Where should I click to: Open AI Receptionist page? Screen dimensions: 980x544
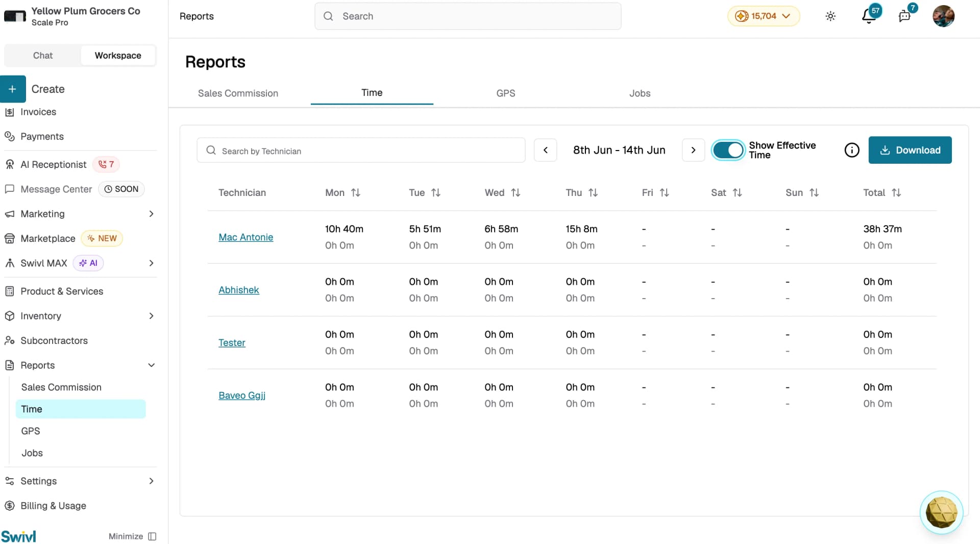[x=53, y=164]
